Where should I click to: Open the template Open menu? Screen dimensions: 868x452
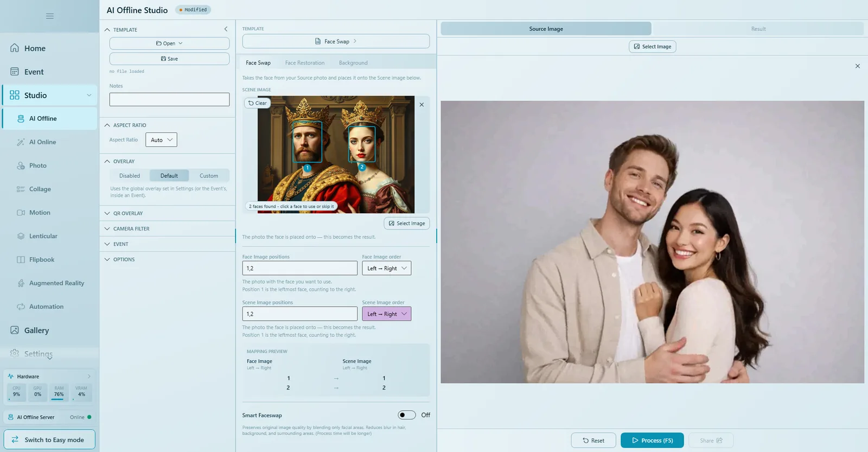169,43
